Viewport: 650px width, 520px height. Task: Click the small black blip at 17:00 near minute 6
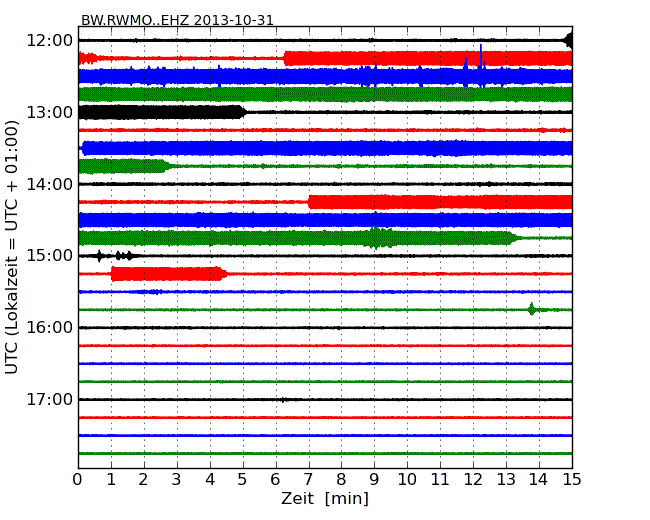pyautogui.click(x=283, y=400)
